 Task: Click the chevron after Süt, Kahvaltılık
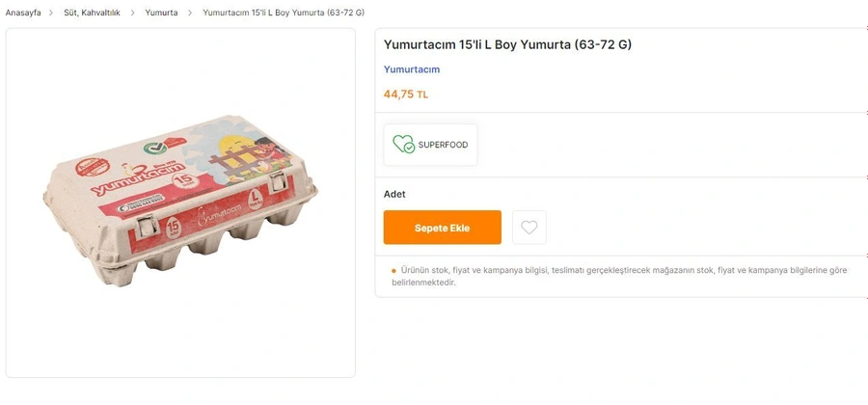pos(132,13)
